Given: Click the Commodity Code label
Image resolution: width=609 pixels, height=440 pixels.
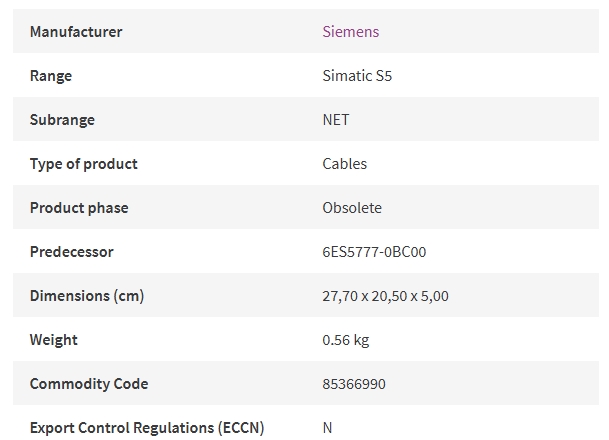Looking at the screenshot, I should coord(89,384).
